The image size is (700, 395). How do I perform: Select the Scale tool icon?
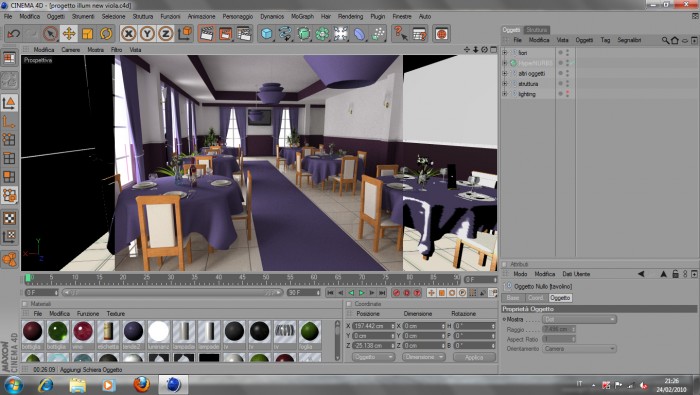88,33
